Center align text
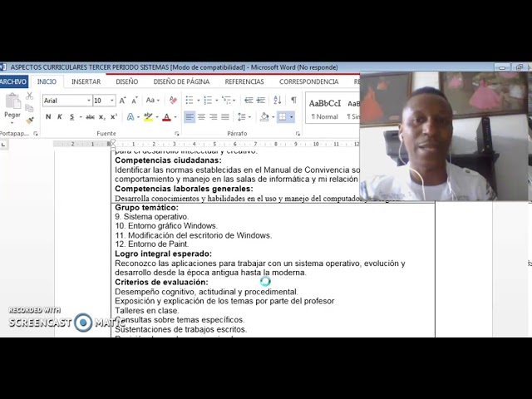532x399 pixels. pyautogui.click(x=201, y=117)
